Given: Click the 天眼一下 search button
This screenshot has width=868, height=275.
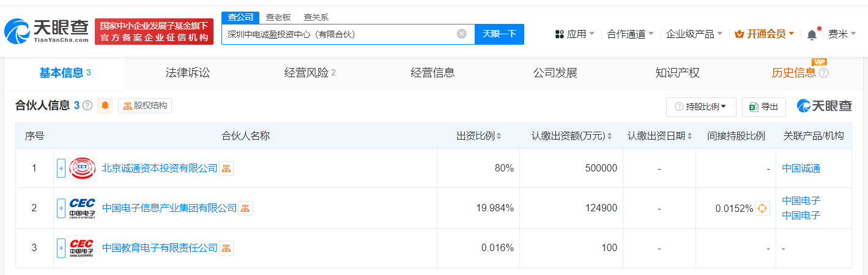Looking at the screenshot, I should pyautogui.click(x=499, y=34).
